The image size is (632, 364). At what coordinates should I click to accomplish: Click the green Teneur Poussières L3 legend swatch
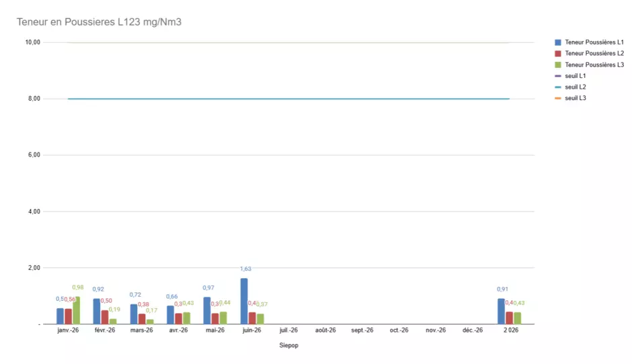click(x=558, y=65)
